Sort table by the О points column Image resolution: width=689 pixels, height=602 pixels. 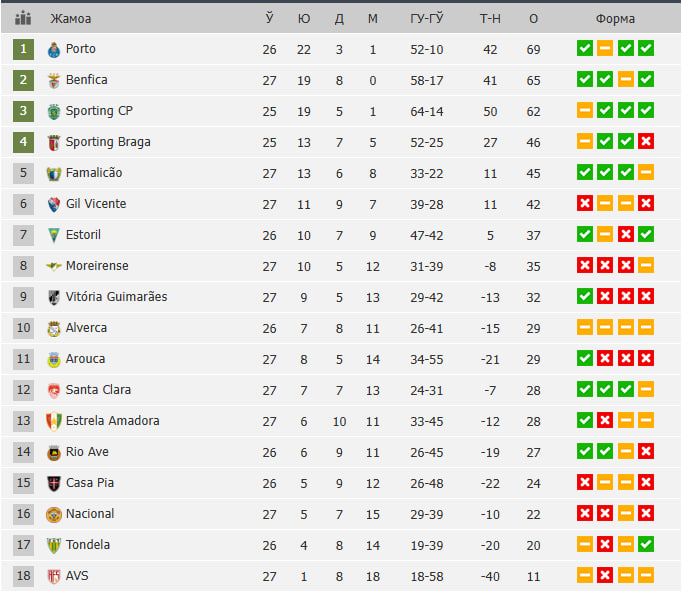(533, 18)
